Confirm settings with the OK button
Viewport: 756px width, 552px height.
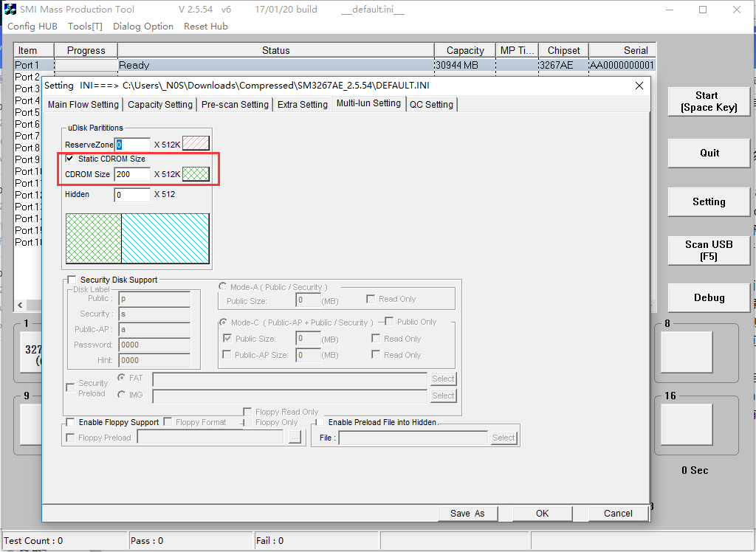tap(543, 514)
